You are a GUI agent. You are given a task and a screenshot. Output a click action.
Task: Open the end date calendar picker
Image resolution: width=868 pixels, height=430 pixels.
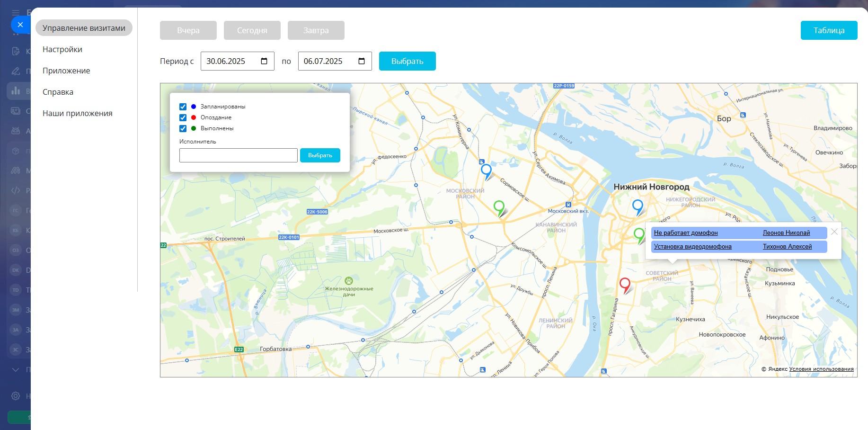(x=362, y=61)
